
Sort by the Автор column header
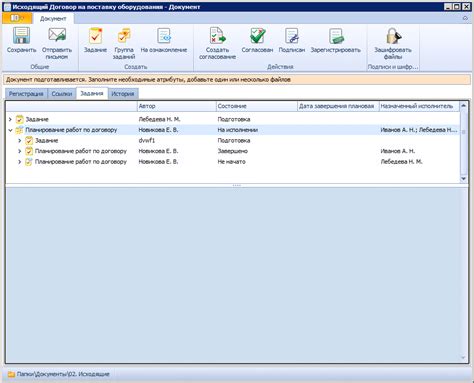click(177, 106)
